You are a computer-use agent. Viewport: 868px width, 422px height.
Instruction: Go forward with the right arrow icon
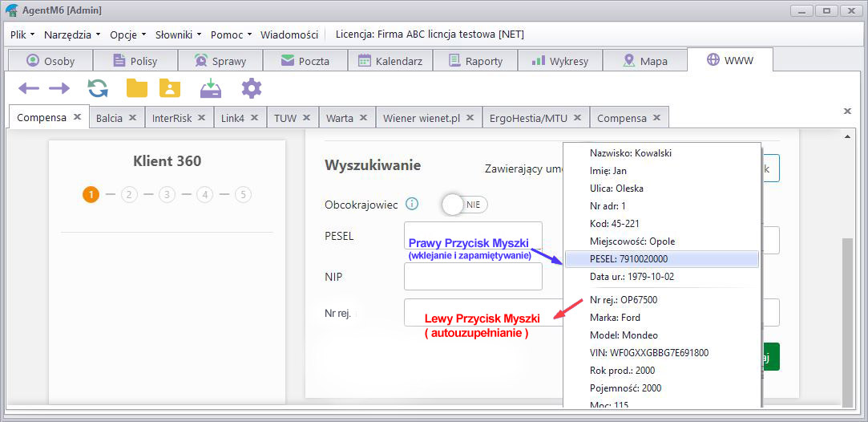(59, 88)
